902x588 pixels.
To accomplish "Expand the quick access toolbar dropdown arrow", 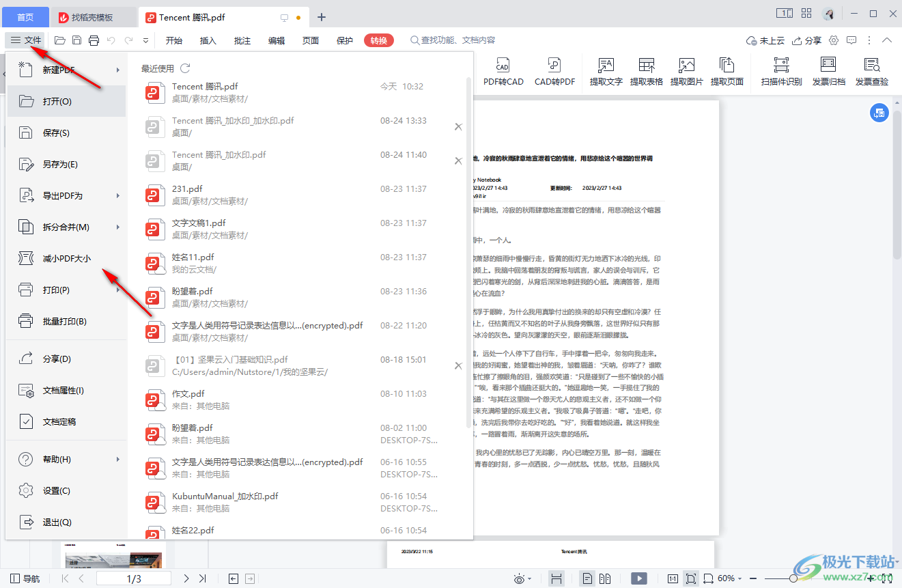I will click(x=145, y=41).
